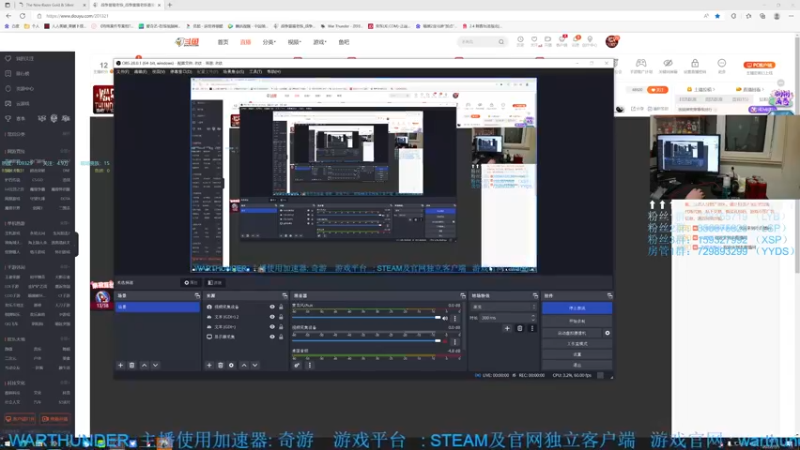Delete the scene transition with trash icon
The image size is (800, 450).
(x=519, y=329)
